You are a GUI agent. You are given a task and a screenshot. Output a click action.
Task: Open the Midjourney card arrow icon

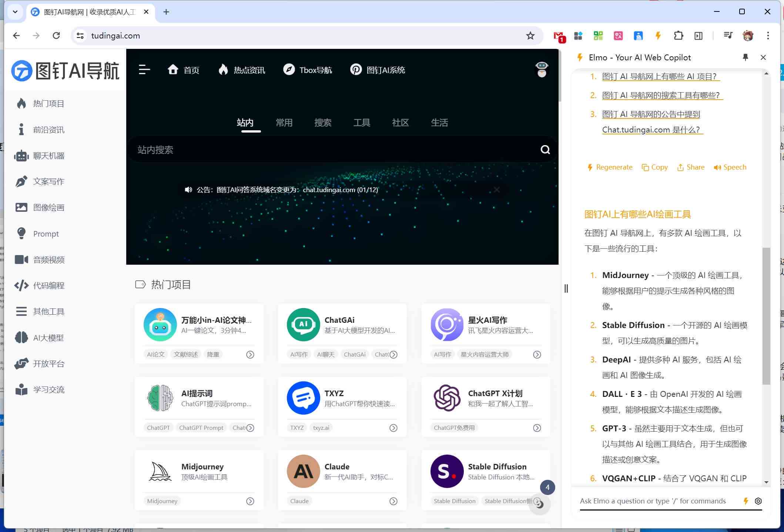tap(250, 501)
